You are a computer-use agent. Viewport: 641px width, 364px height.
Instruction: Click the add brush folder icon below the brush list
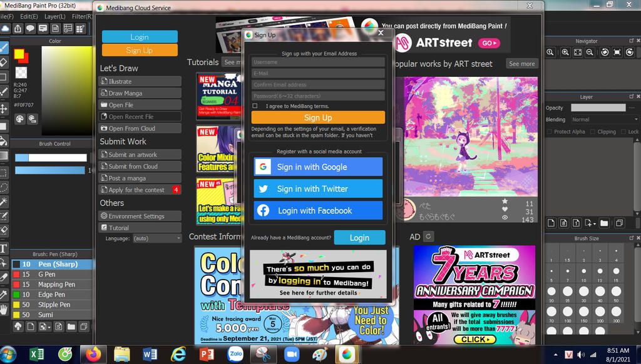pos(71,327)
